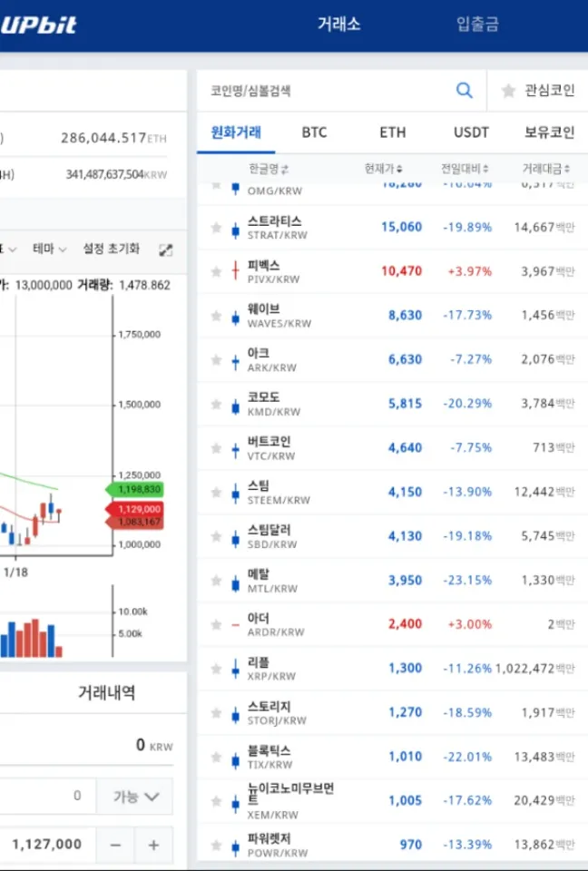Toggle favorite star for XEM/KRW
The image size is (588, 871).
216,801
